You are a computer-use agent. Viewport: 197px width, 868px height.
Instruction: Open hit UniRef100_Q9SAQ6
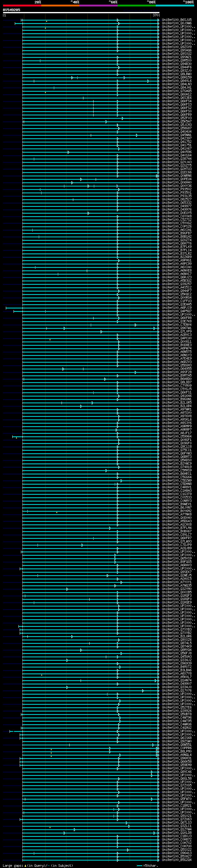coord(177,50)
